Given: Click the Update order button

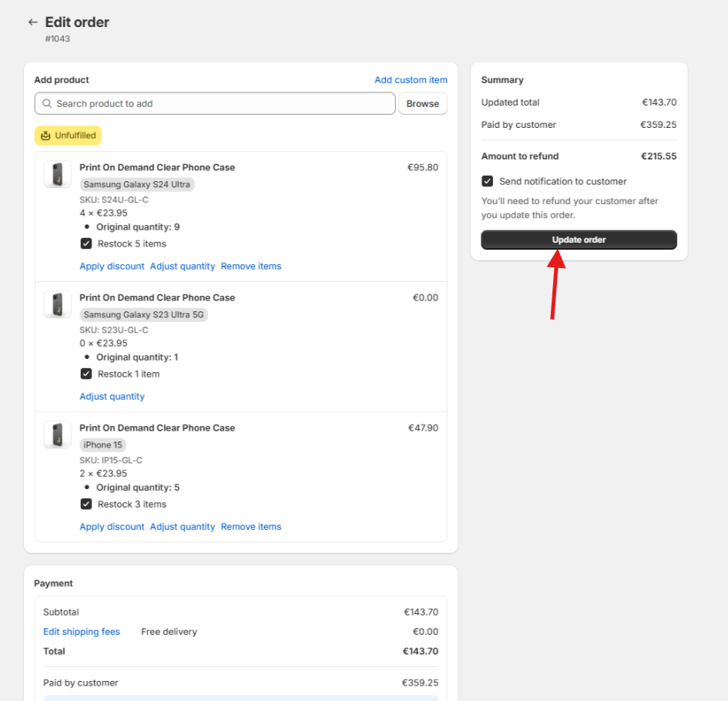Looking at the screenshot, I should (x=579, y=240).
